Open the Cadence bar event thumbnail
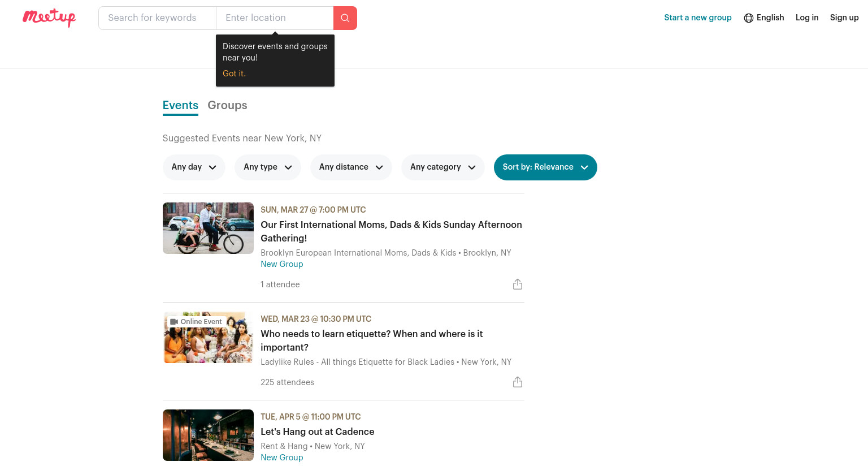Screen dimensions: 868x466 (208, 435)
